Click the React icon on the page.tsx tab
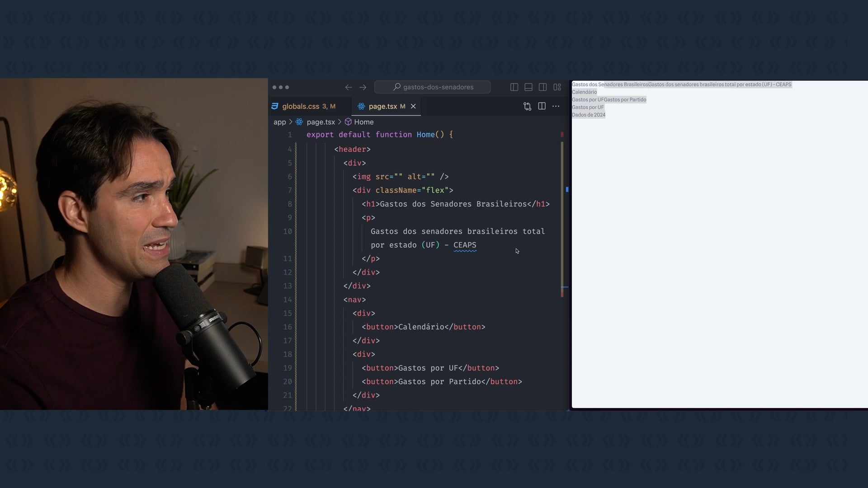The image size is (868, 488). pos(361,106)
